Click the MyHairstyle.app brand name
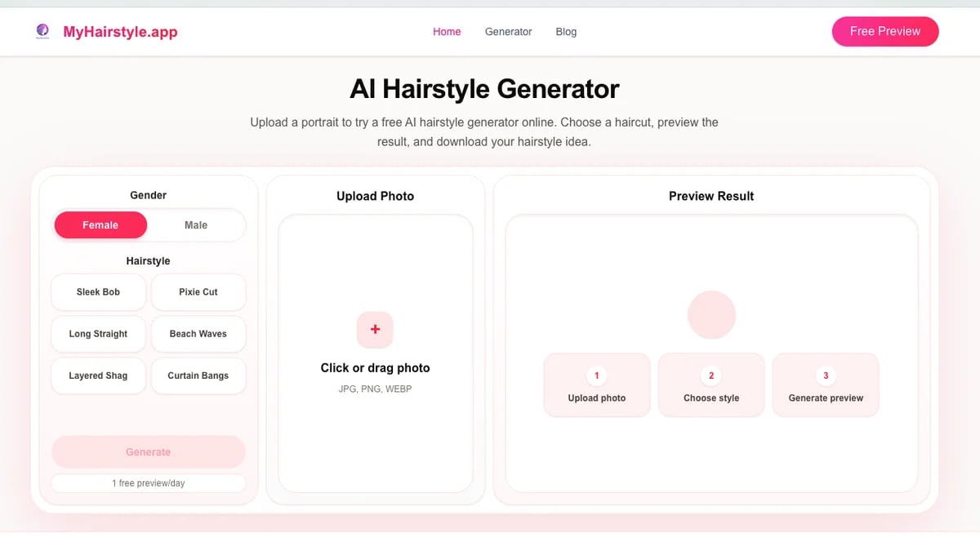The image size is (980, 538). (120, 32)
